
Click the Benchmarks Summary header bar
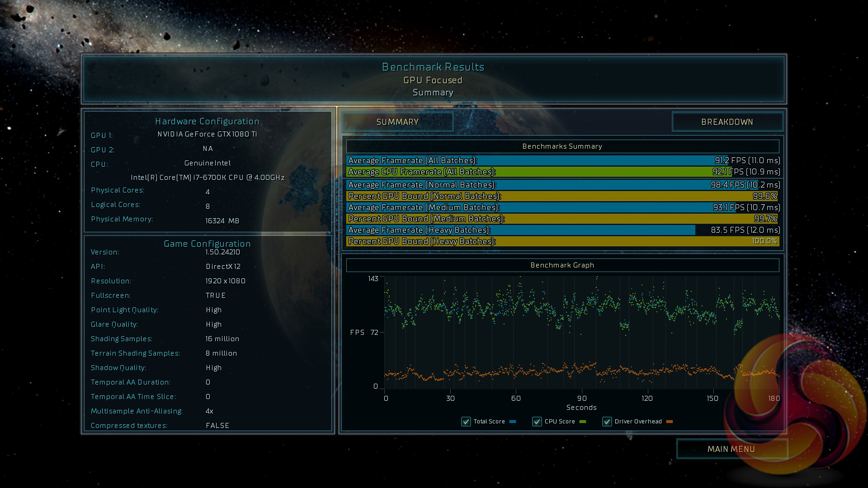[x=562, y=146]
